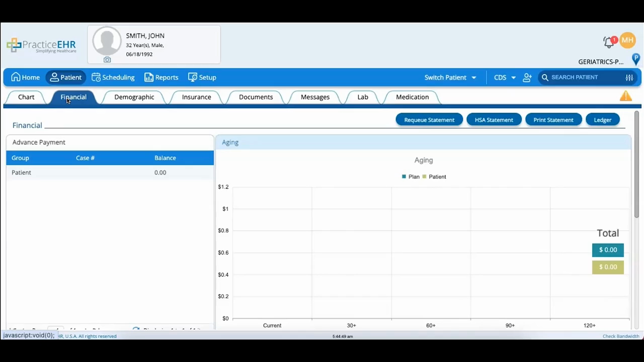Click the location pin icon

[636, 60]
